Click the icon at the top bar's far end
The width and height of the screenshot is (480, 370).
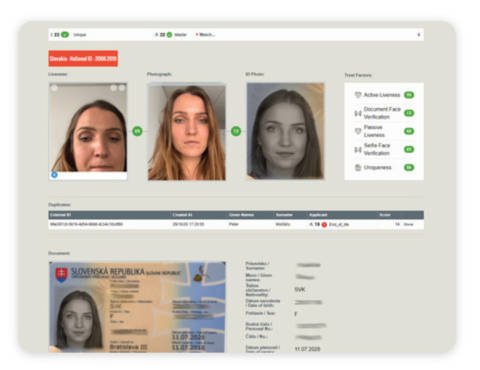pyautogui.click(x=419, y=34)
